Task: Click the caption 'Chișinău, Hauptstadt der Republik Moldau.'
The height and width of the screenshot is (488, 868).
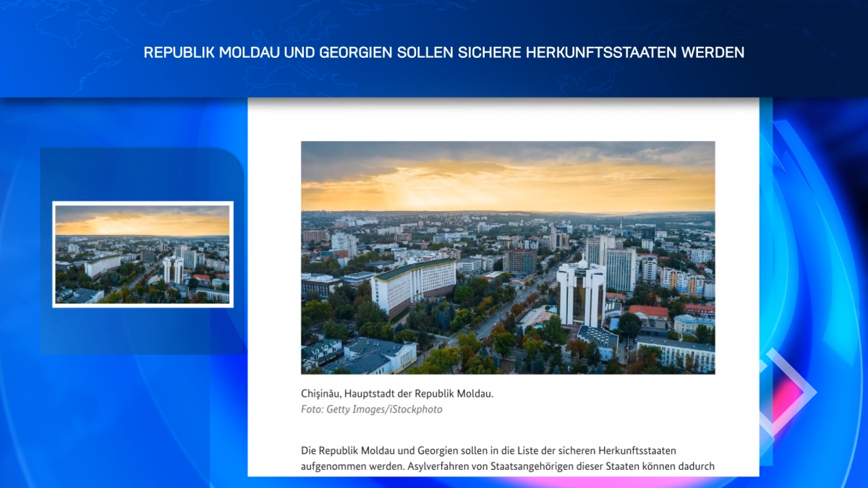Action: pos(396,394)
